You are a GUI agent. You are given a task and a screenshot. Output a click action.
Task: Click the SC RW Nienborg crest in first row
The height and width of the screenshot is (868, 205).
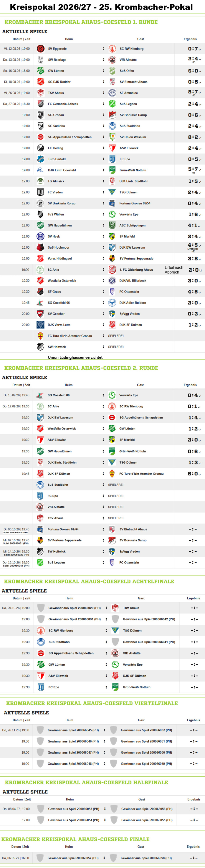click(112, 48)
